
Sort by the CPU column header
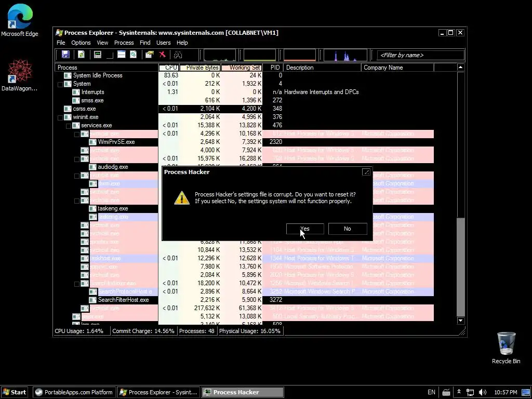[x=169, y=68]
